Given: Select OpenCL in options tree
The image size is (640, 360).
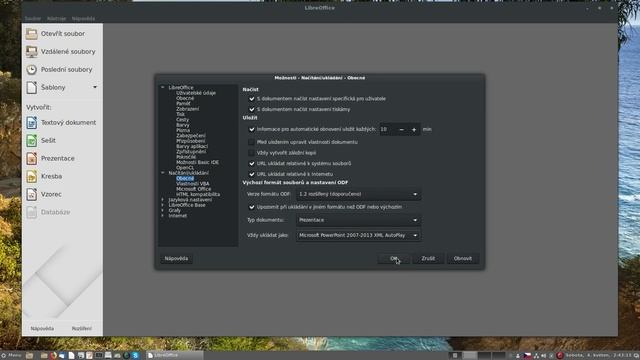Looking at the screenshot, I should tap(185, 167).
